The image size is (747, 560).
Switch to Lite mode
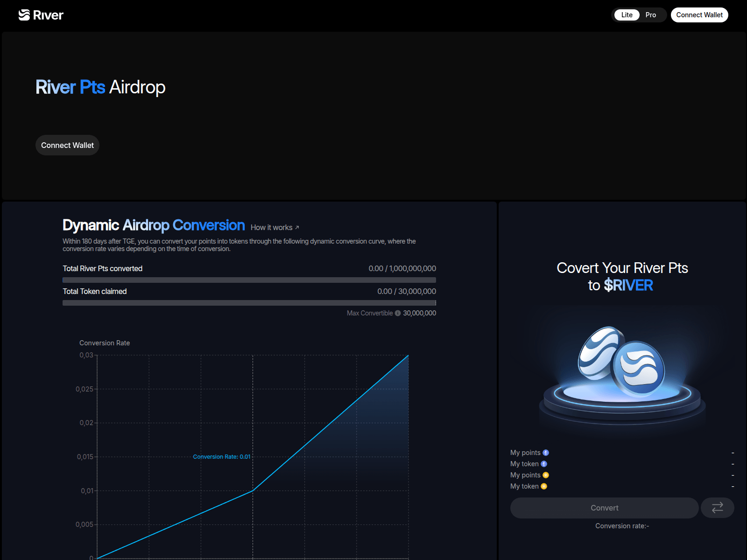pyautogui.click(x=627, y=15)
